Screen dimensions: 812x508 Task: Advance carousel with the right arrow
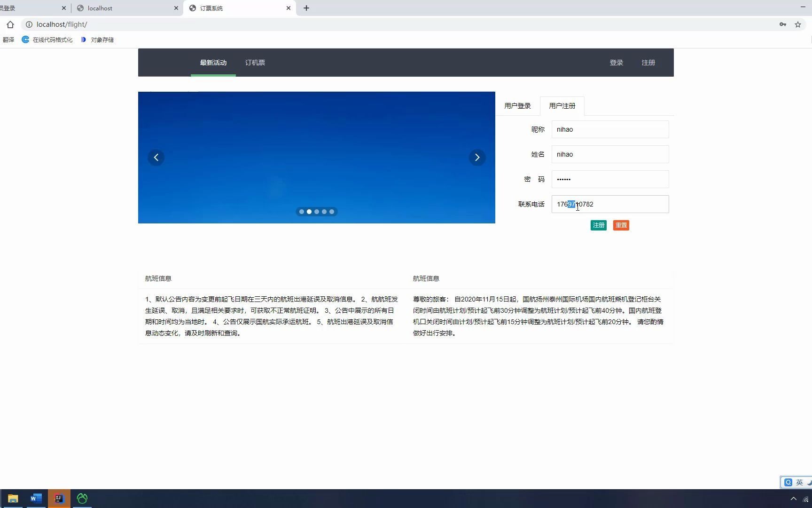coord(477,157)
